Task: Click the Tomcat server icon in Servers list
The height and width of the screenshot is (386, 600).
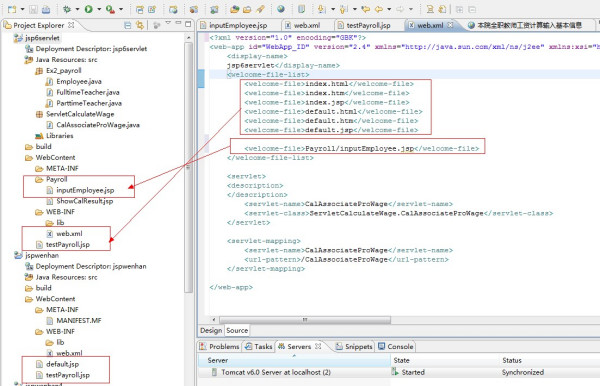Action: (215, 372)
